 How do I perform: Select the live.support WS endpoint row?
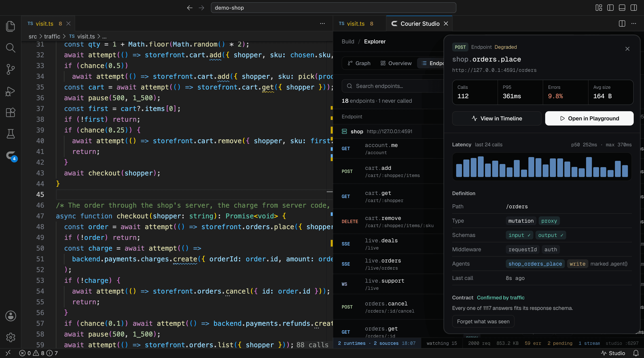click(389, 284)
